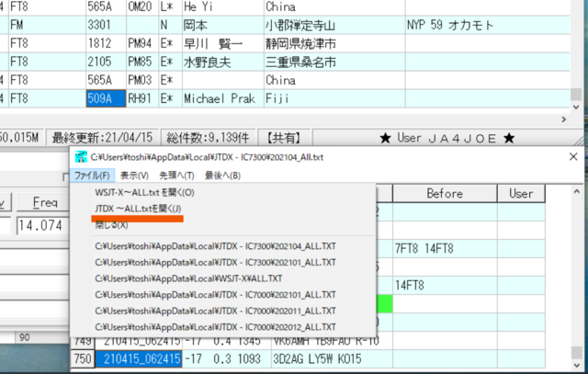Click the 静岡県焼津市 location cell
The image size is (588, 374).
334,43
